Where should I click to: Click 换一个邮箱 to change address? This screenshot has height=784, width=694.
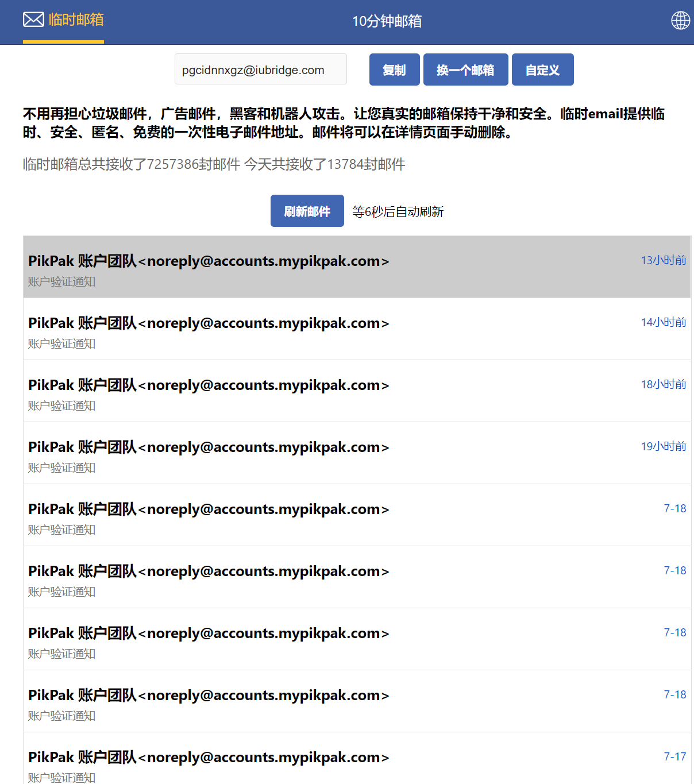tap(465, 69)
